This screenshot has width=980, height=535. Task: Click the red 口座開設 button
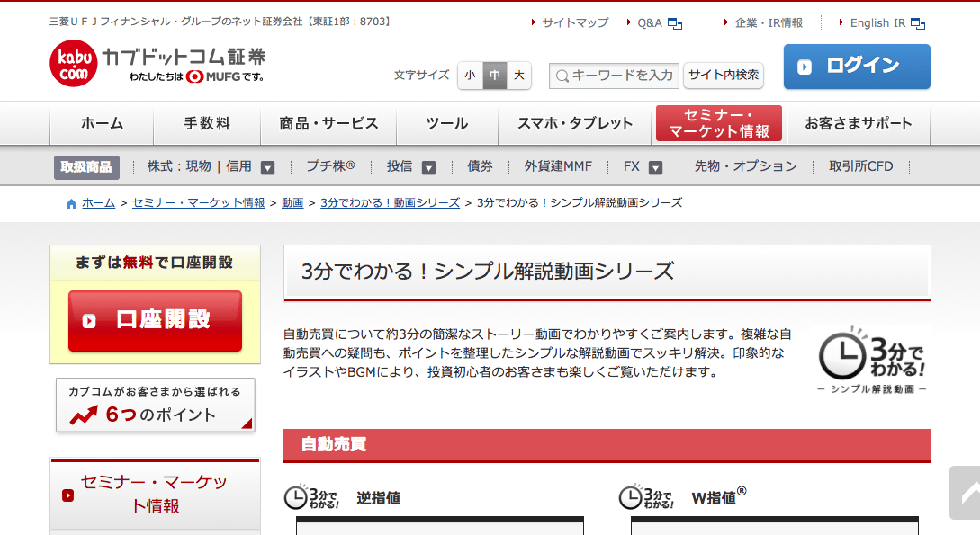point(155,321)
